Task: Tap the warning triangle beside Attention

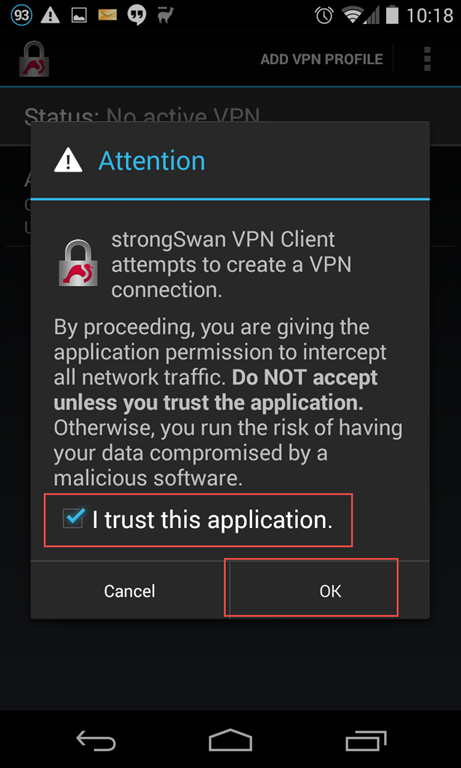Action: [x=68, y=161]
